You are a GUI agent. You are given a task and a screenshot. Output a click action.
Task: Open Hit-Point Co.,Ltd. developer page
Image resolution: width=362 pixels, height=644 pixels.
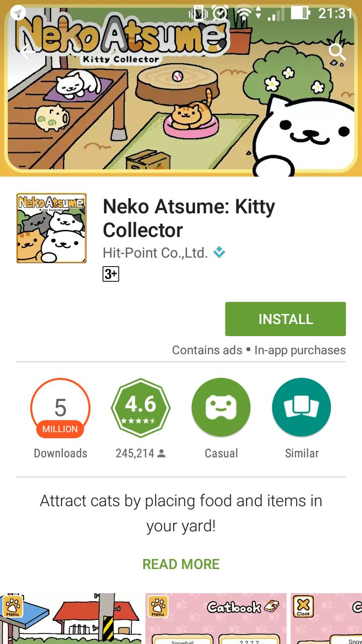[155, 252]
